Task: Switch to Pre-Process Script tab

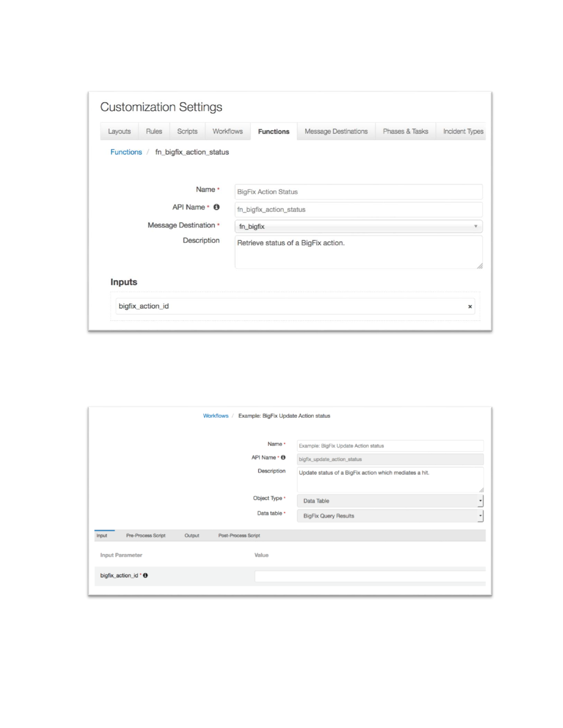Action: point(146,536)
